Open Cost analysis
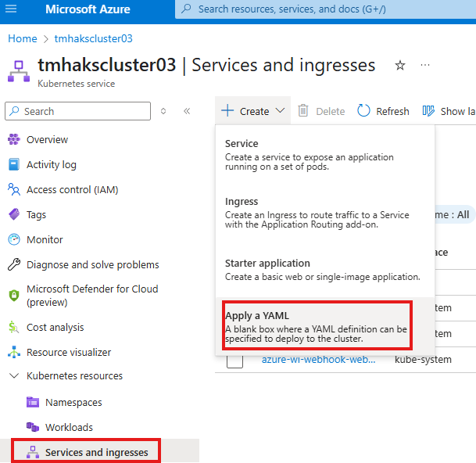This screenshot has width=476, height=463. pos(55,328)
